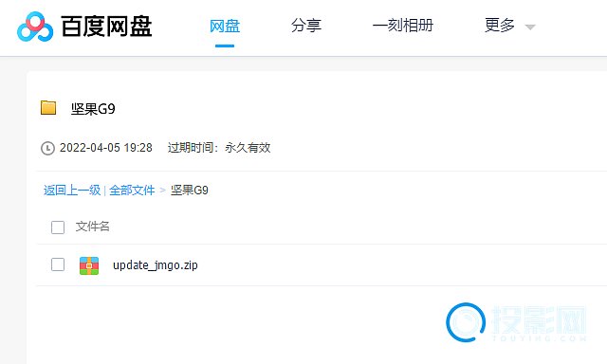
Task: Check the update_jmgo.zip checkbox
Action: click(58, 264)
